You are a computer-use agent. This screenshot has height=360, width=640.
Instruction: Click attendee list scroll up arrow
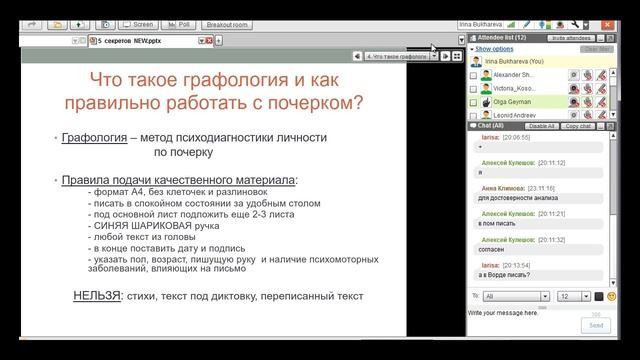[613, 72]
